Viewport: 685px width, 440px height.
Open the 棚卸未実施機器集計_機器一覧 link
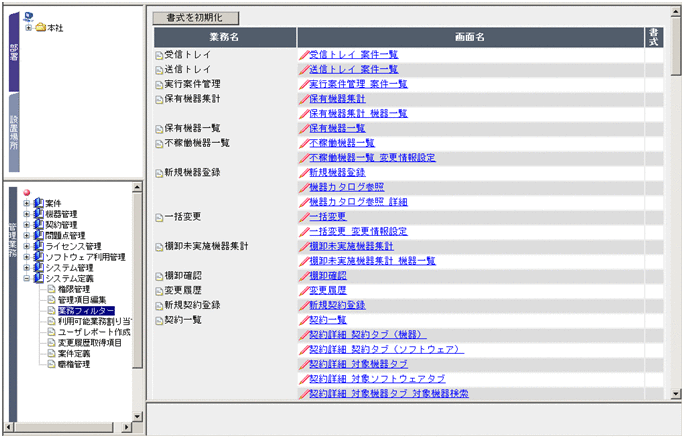click(372, 261)
